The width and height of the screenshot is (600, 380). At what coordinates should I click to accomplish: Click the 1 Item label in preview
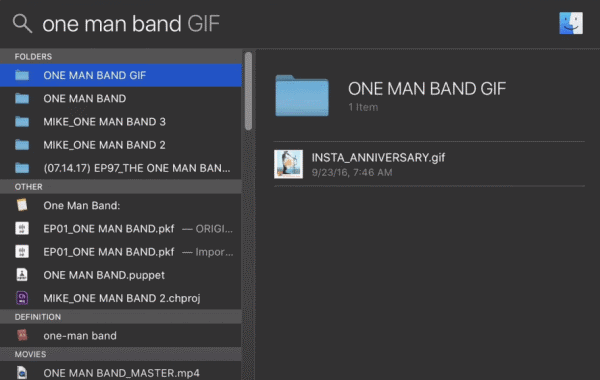coord(363,107)
